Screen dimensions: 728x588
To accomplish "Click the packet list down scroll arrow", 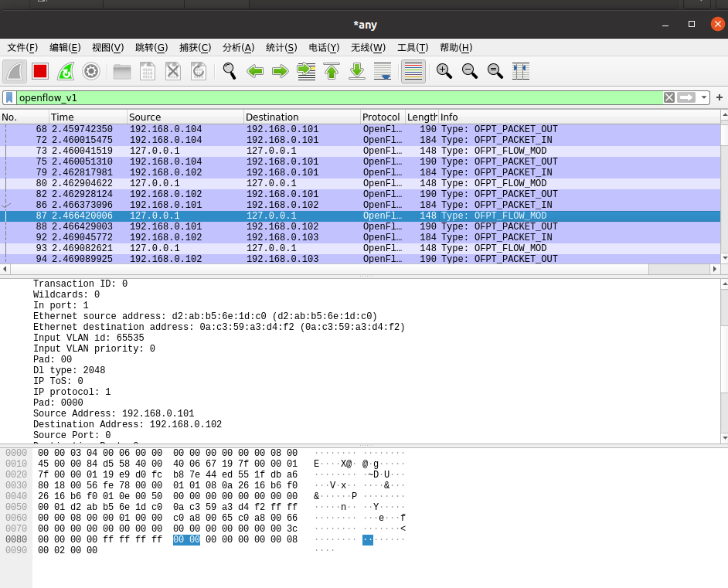I will point(724,258).
